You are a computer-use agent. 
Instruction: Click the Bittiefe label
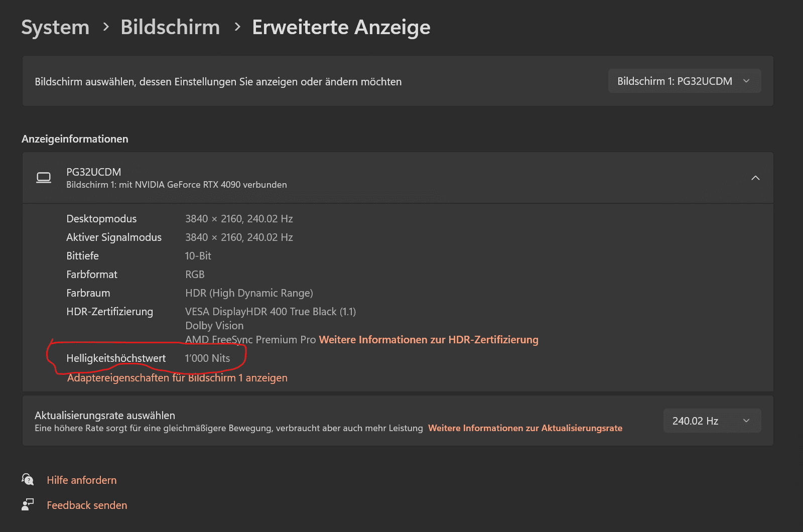click(83, 256)
